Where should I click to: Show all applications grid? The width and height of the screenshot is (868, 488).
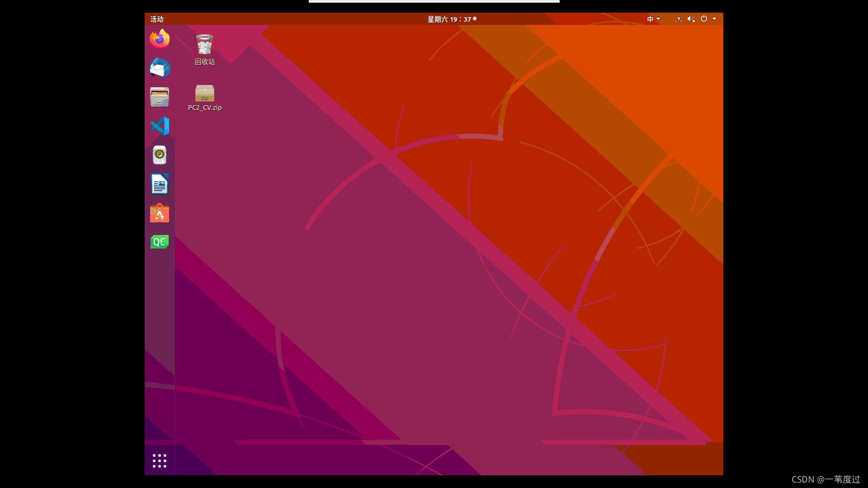click(160, 461)
